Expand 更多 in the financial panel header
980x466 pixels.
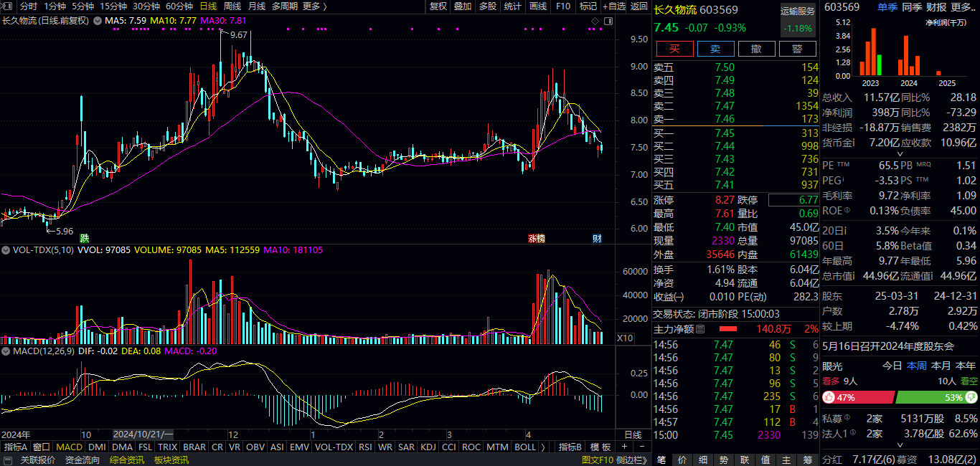963,7
